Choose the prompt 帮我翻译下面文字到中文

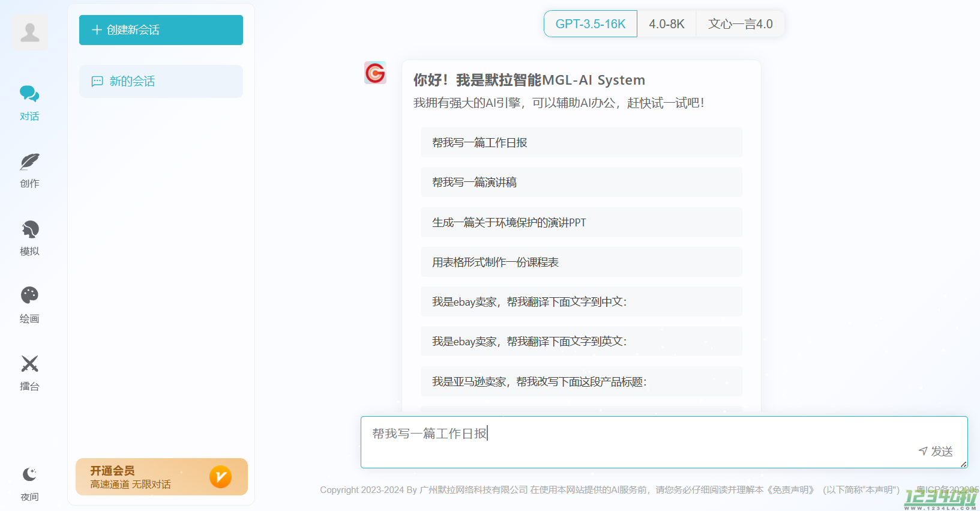tap(581, 301)
